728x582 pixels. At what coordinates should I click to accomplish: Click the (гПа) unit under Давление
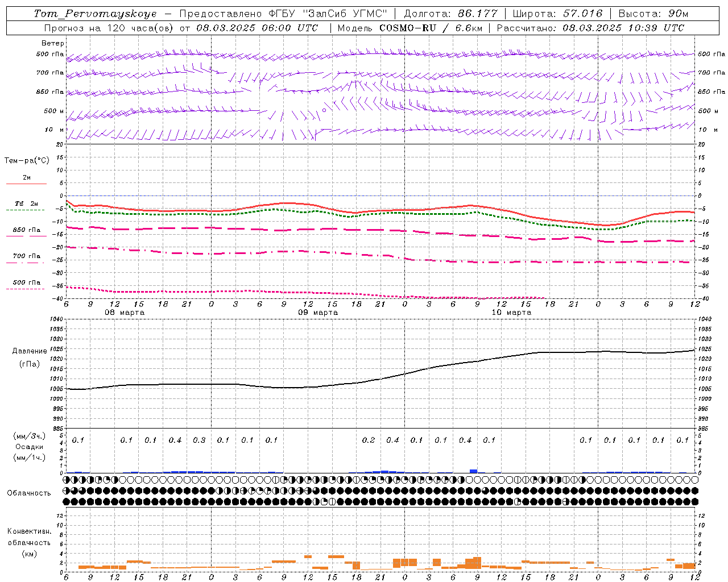coord(30,364)
